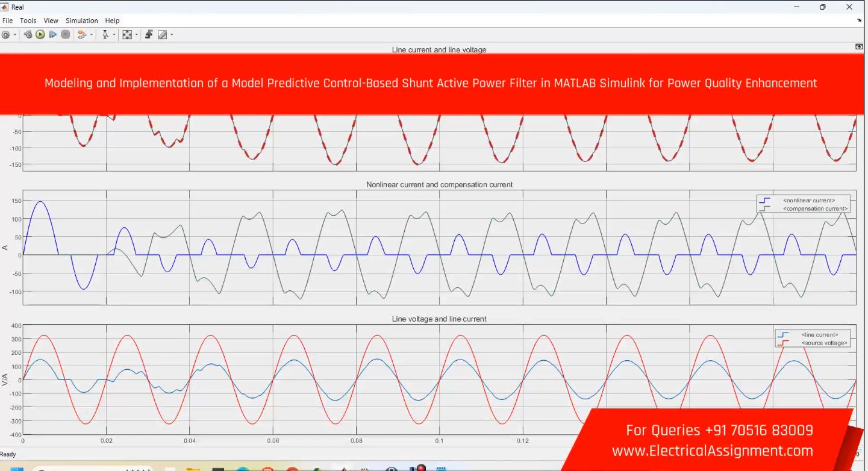Open the Tools menu
This screenshot has height=471, width=868.
(28, 20)
